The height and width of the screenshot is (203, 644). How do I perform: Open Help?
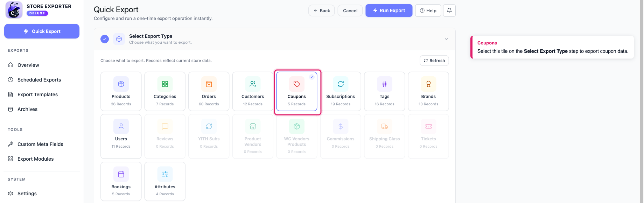tap(428, 10)
